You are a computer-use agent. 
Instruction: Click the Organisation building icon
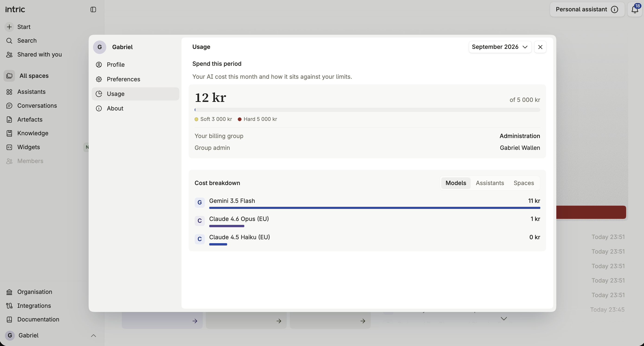click(x=9, y=292)
